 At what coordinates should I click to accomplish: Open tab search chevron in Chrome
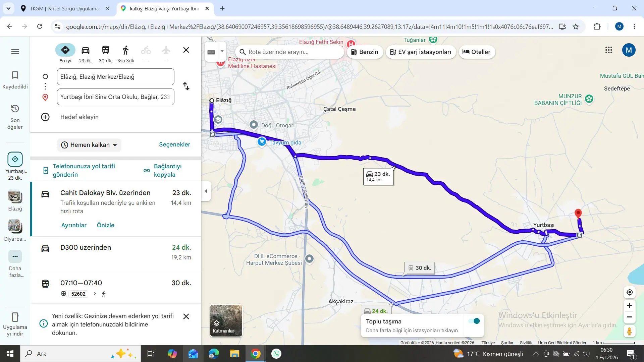point(8,8)
